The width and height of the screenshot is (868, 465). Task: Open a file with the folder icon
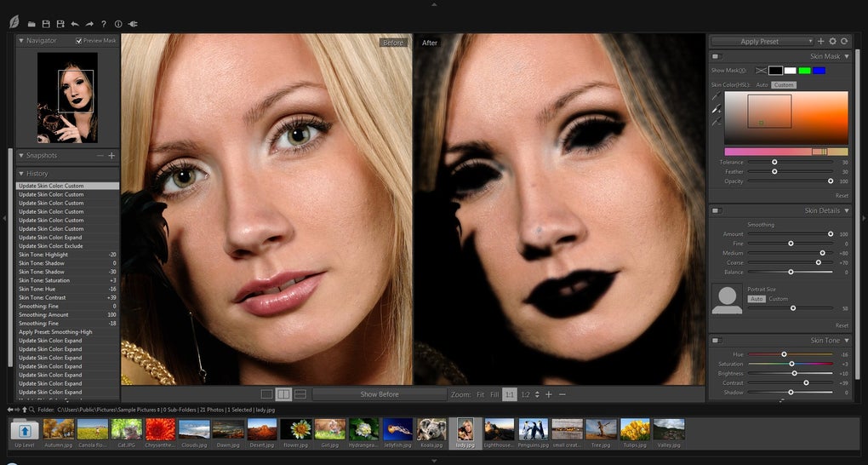coord(32,25)
